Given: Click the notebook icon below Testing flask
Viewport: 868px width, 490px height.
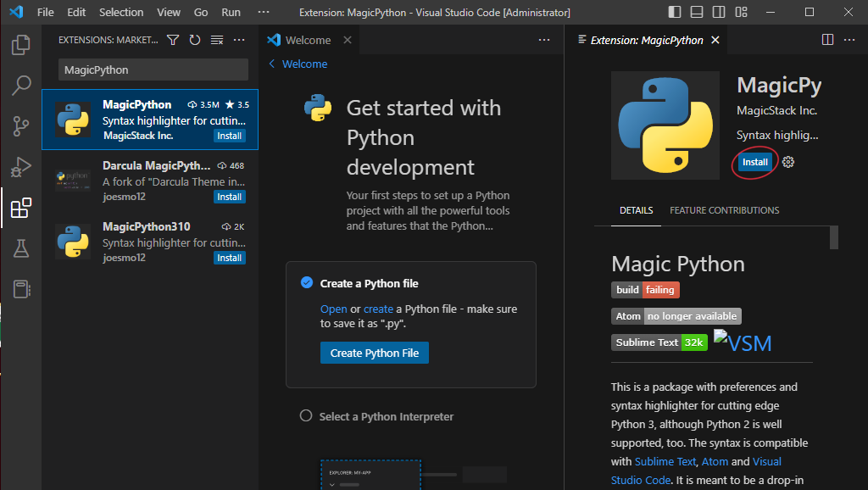Looking at the screenshot, I should [x=21, y=289].
